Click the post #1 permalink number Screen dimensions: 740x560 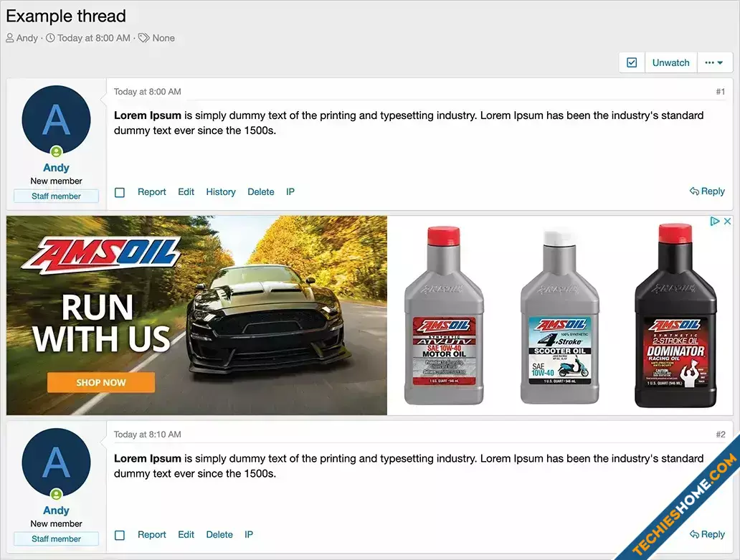[720, 92]
